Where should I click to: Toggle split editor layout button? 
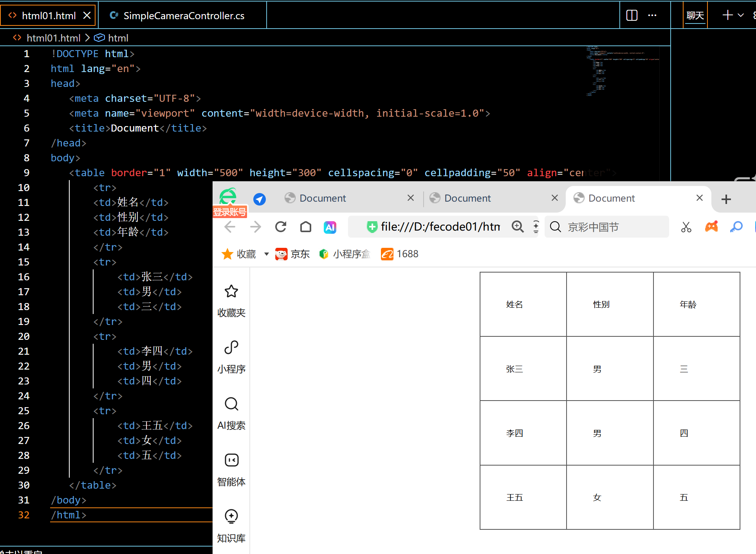pos(632,15)
